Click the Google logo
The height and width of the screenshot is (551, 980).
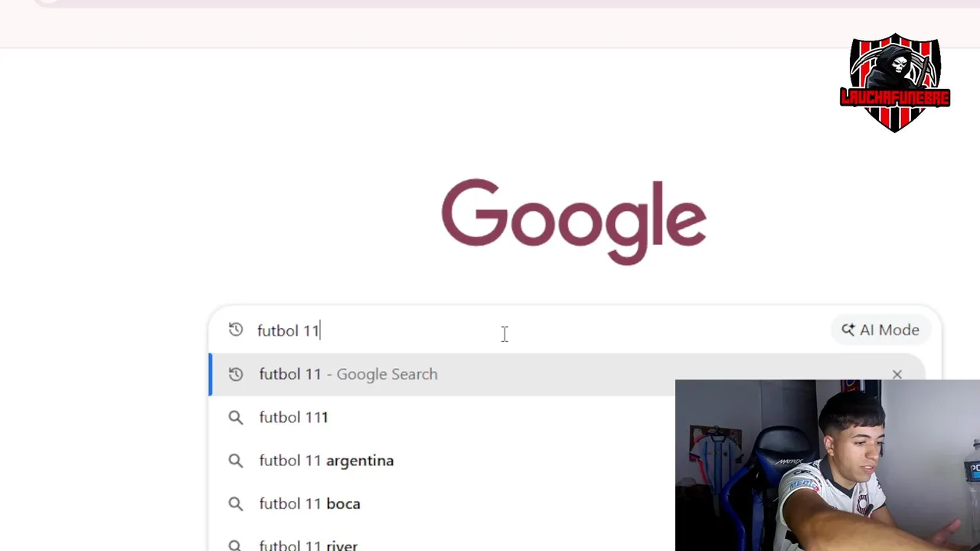pos(573,222)
